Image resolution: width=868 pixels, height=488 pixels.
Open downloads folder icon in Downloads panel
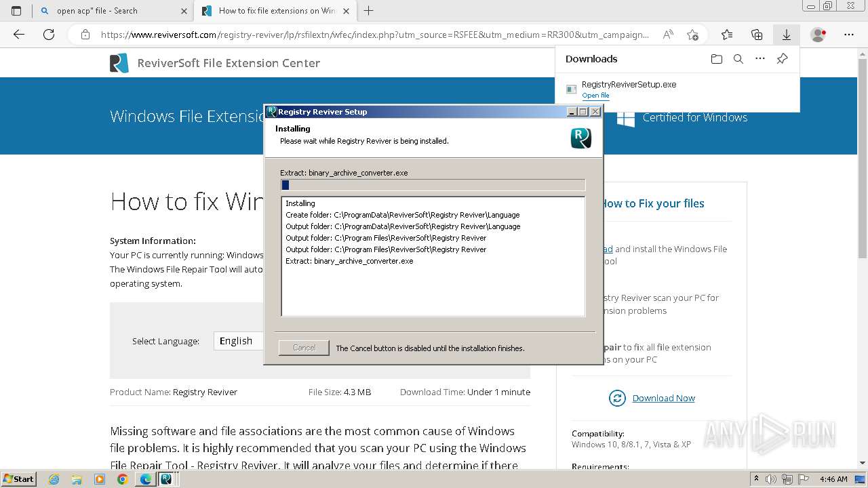point(717,59)
